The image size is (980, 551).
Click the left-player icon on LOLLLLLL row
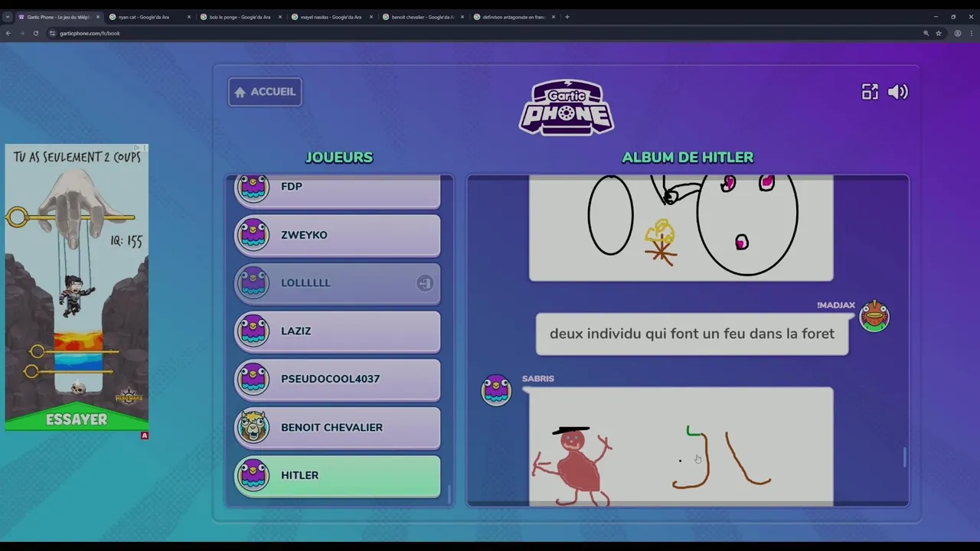[x=424, y=283]
